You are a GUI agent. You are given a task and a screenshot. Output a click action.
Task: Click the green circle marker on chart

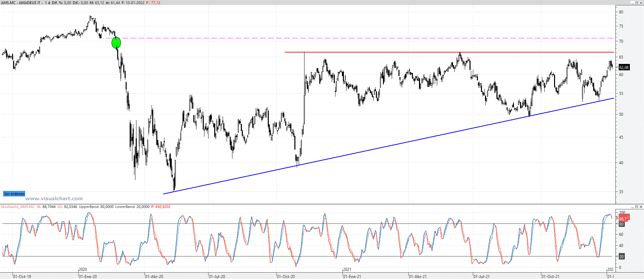[x=116, y=43]
